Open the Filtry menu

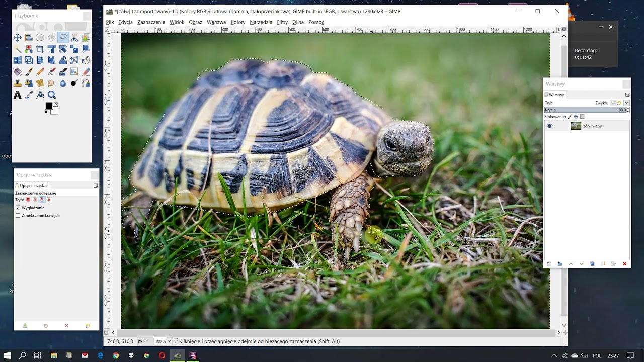click(x=282, y=22)
